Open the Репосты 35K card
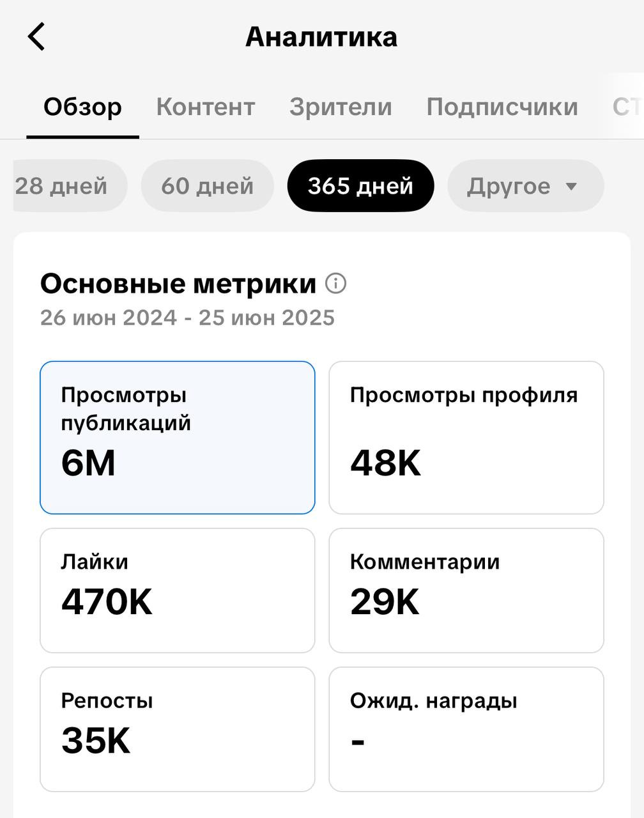Image resolution: width=644 pixels, height=818 pixels. point(178,730)
